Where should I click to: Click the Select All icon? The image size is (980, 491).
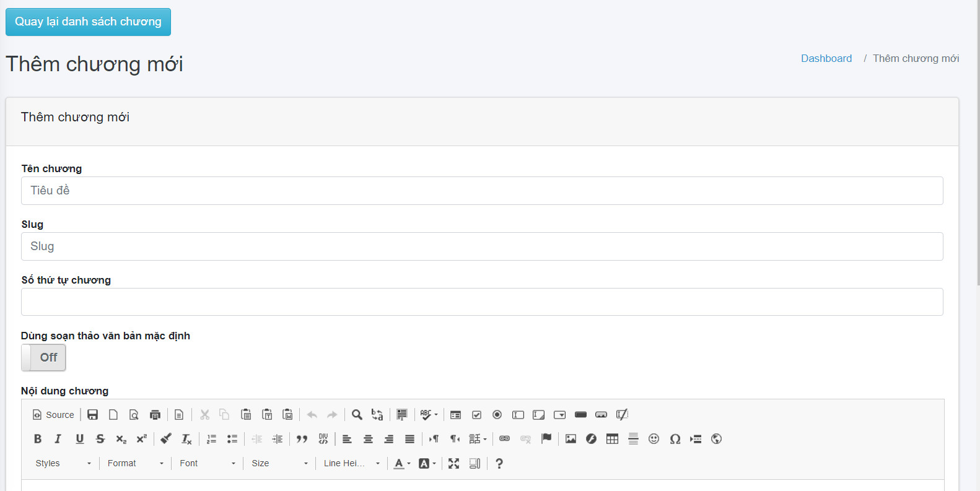pos(402,415)
